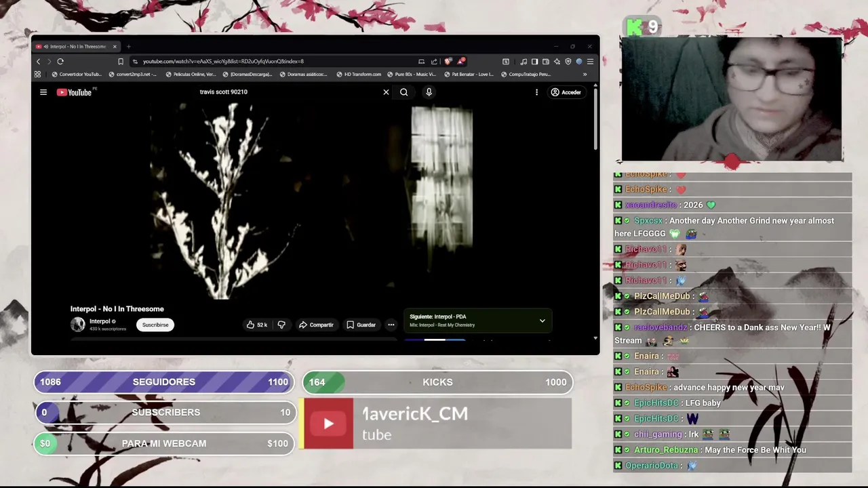Open the Pure 80s - Music Vi... bookmark

[x=412, y=75]
